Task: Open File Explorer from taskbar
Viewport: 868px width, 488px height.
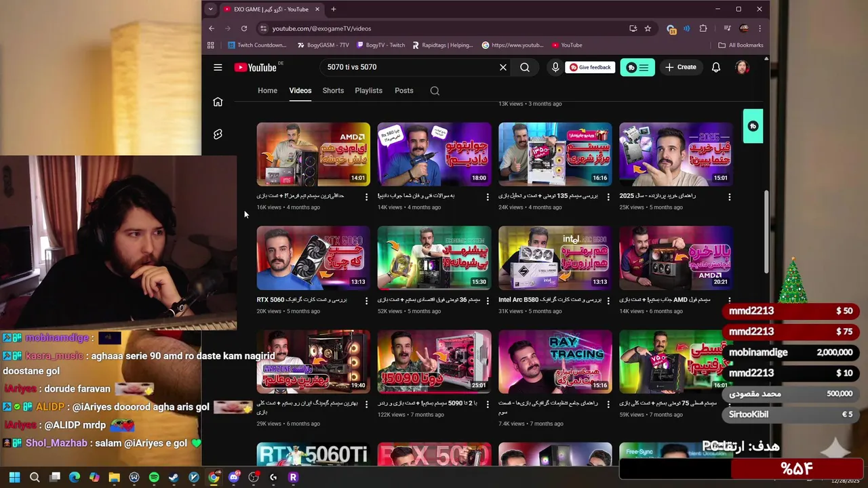Action: pyautogui.click(x=114, y=477)
